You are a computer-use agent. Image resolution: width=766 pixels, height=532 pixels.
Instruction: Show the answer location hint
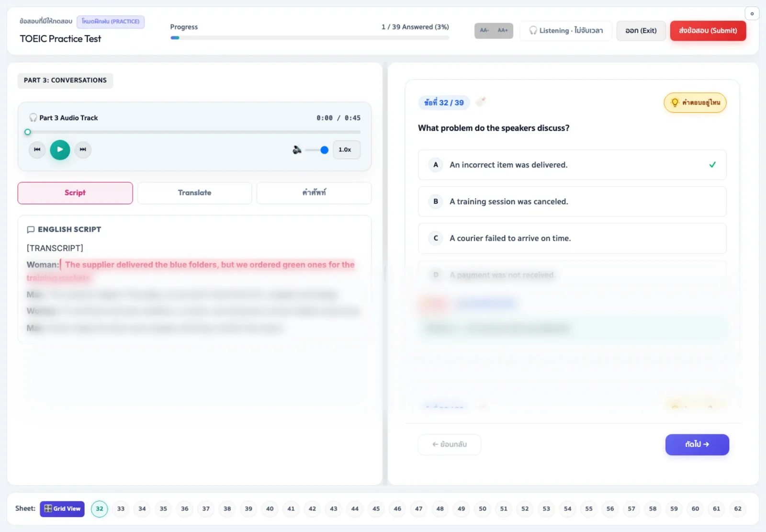point(695,102)
